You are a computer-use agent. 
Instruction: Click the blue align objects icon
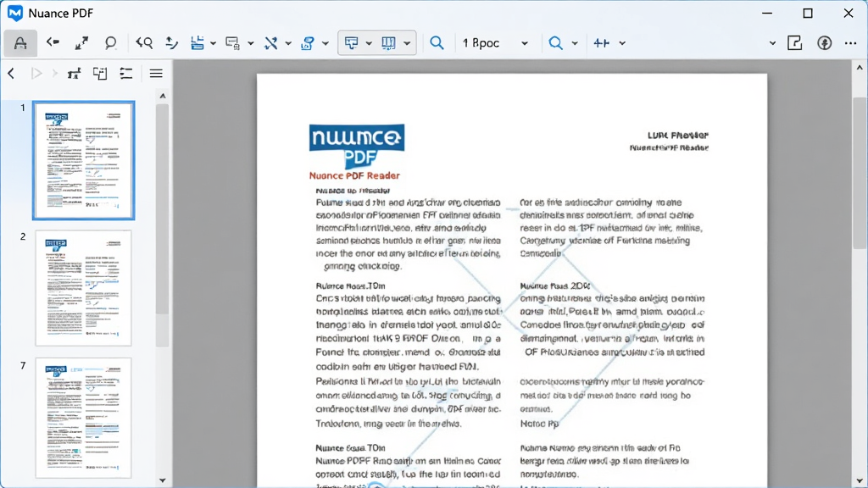tap(198, 43)
